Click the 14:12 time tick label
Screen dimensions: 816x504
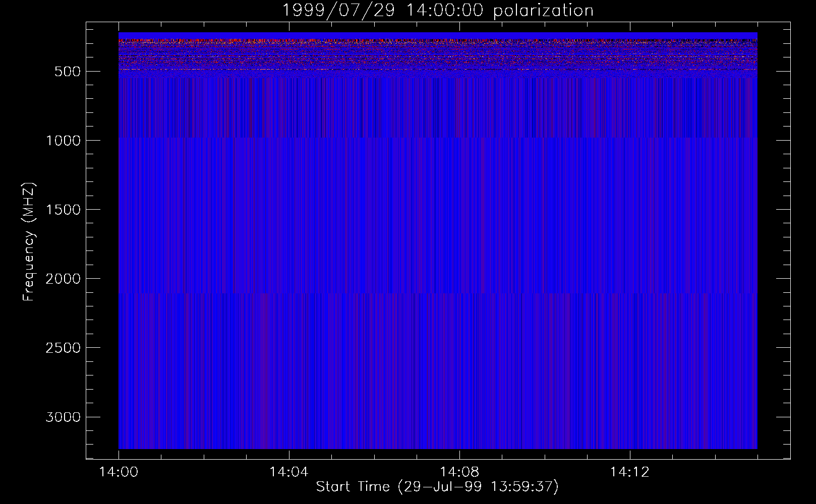629,472
